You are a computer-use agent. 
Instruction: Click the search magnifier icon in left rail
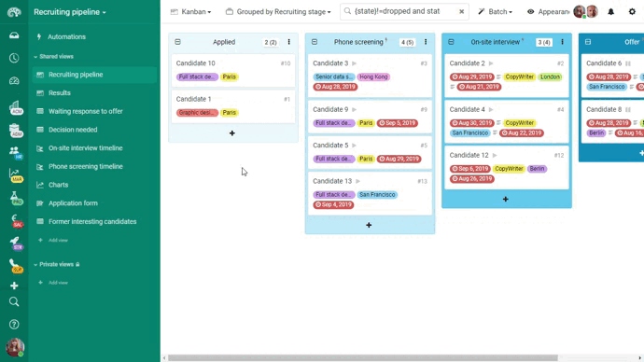14,302
